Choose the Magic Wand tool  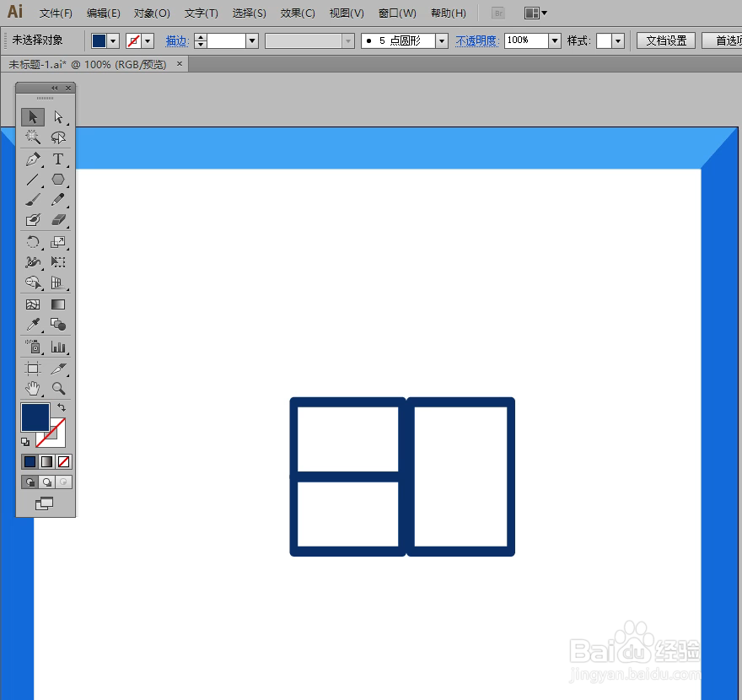33,137
